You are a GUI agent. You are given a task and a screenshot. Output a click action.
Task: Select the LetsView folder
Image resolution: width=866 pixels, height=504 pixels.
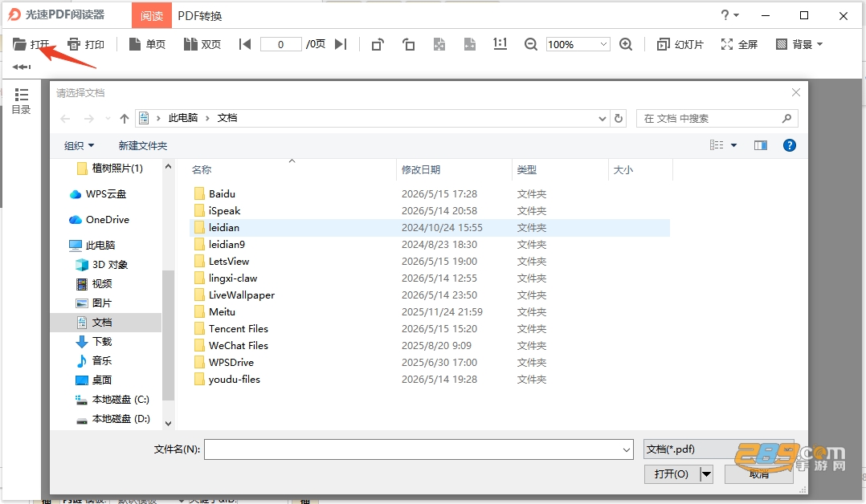click(x=431, y=261)
